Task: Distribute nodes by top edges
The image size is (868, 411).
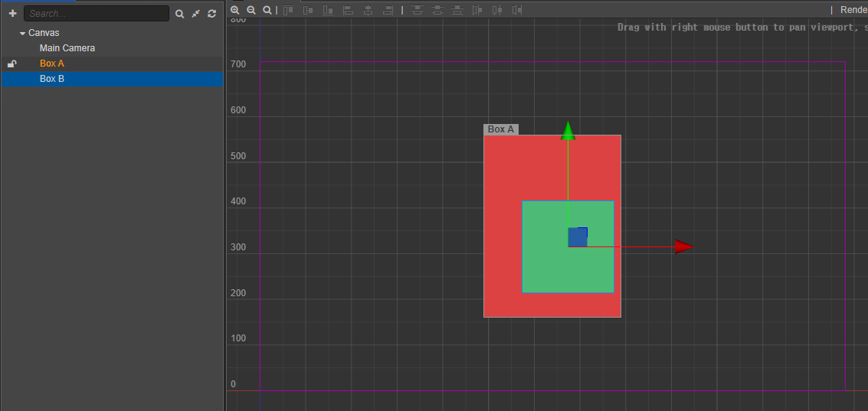Action: pyautogui.click(x=418, y=10)
